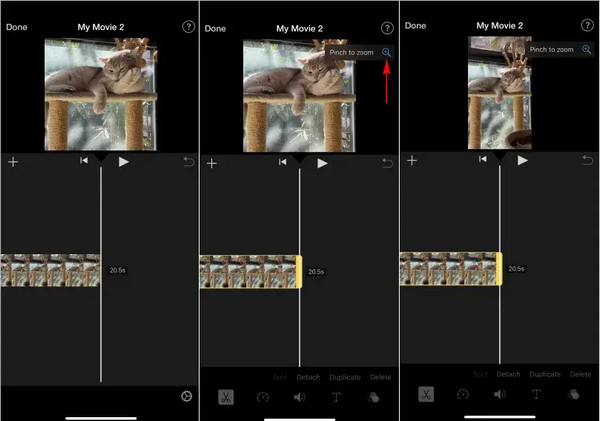
Task: Choose Split in the middle screen
Action: pyautogui.click(x=280, y=377)
